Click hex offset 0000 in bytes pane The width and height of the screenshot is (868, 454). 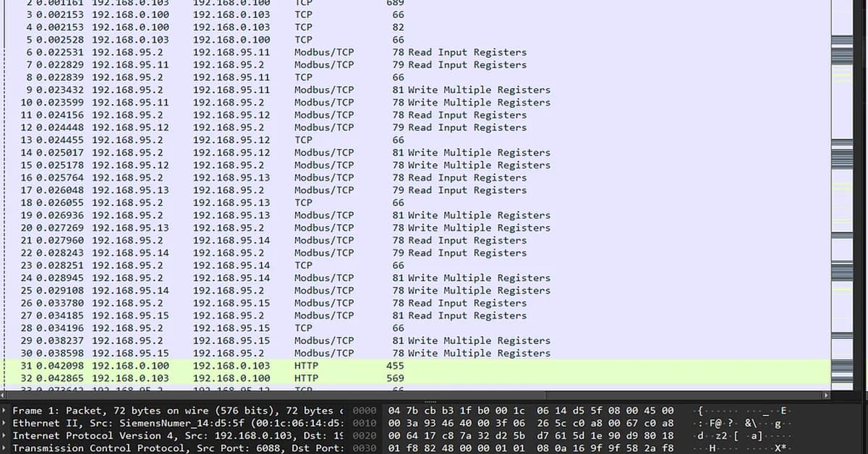[x=365, y=410]
